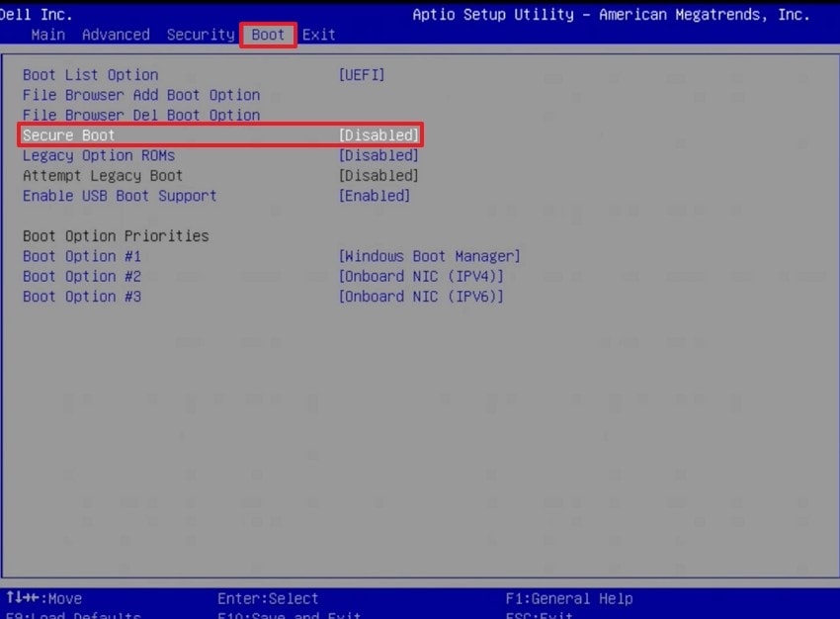This screenshot has height=619, width=840.
Task: Open Boot Option #2 selection
Action: [x=75, y=276]
